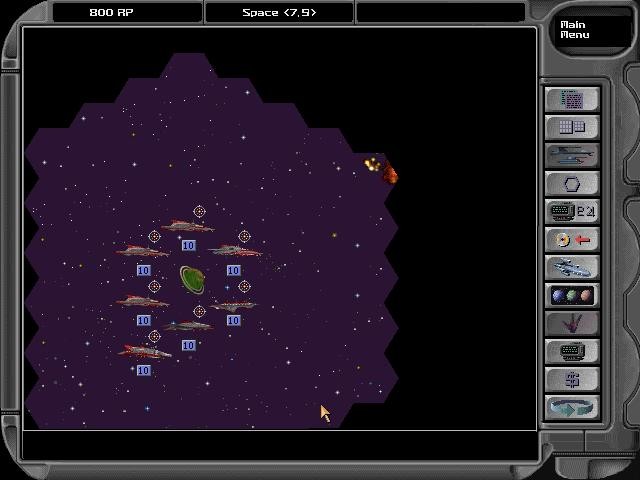640x480 pixels.
Task: Click the 800 RP resource display
Action: [127, 12]
